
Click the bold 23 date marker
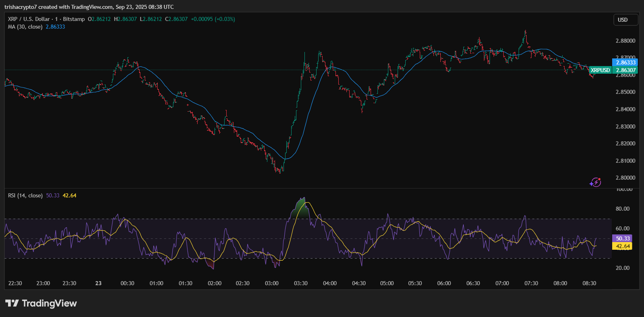pyautogui.click(x=98, y=283)
